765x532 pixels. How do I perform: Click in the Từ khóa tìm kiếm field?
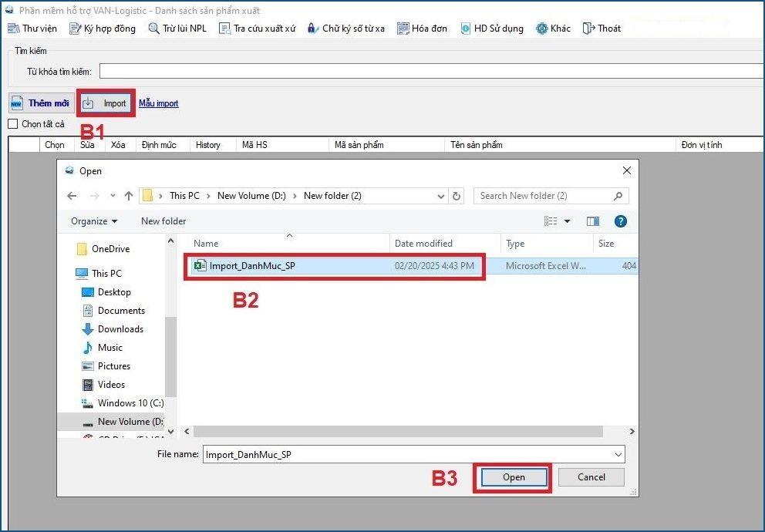[x=431, y=71]
